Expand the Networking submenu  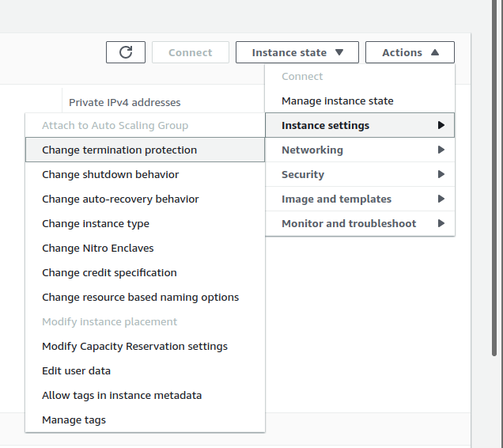tap(360, 150)
